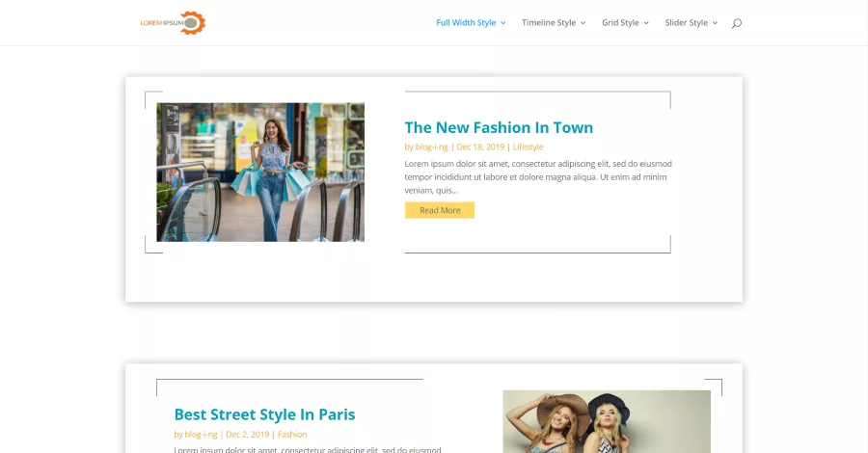868x453 pixels.
Task: Click the Lifestyle category link
Action: point(529,147)
